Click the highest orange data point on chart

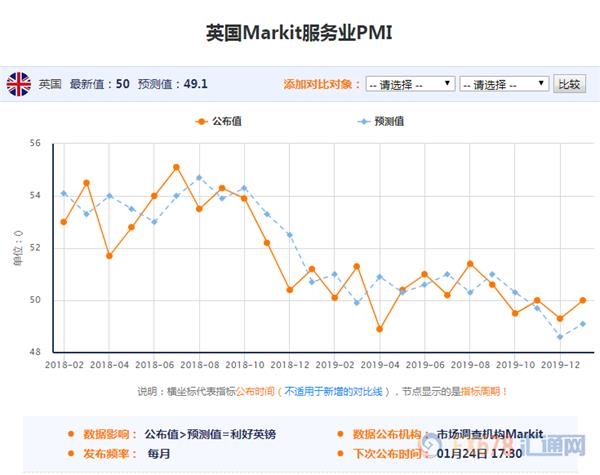tap(176, 167)
